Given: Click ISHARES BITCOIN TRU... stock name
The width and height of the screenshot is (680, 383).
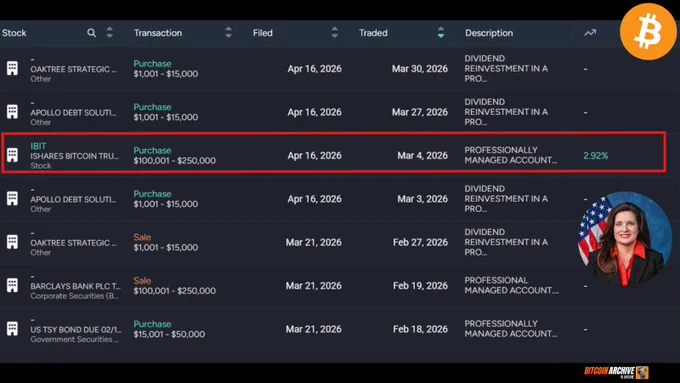Looking at the screenshot, I should click(x=75, y=156).
